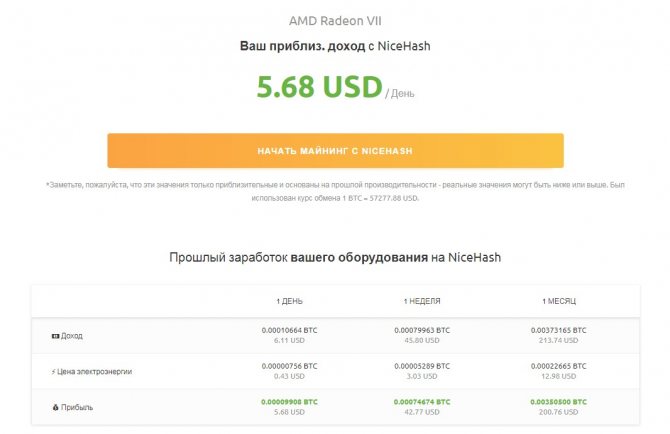
Task: Click the Доход row label
Action: pos(72,336)
